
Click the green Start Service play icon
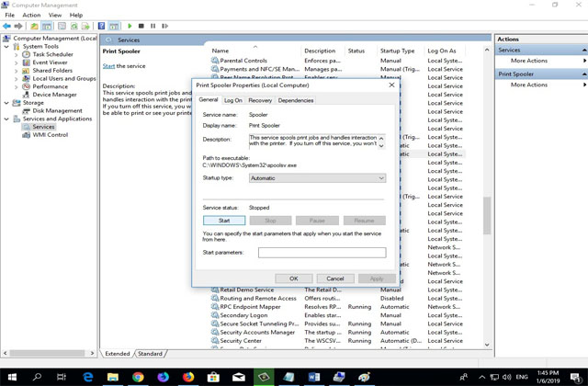pyautogui.click(x=130, y=26)
